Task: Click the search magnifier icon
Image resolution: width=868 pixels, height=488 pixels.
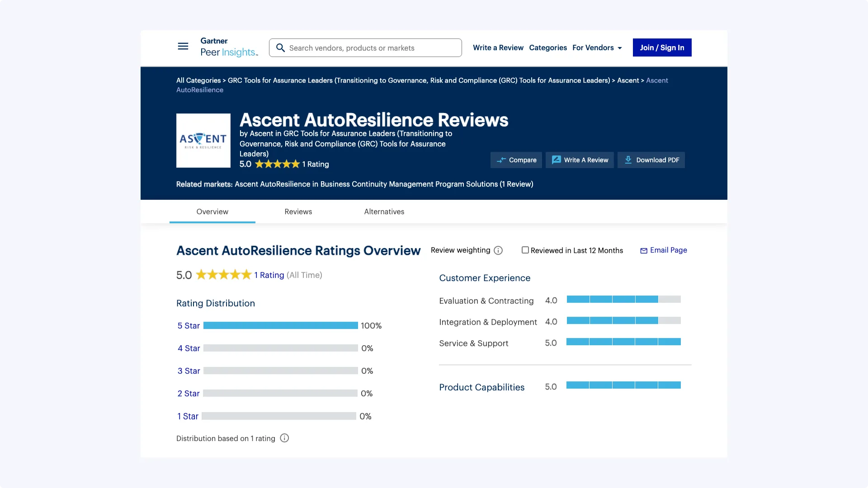Action: click(x=280, y=48)
